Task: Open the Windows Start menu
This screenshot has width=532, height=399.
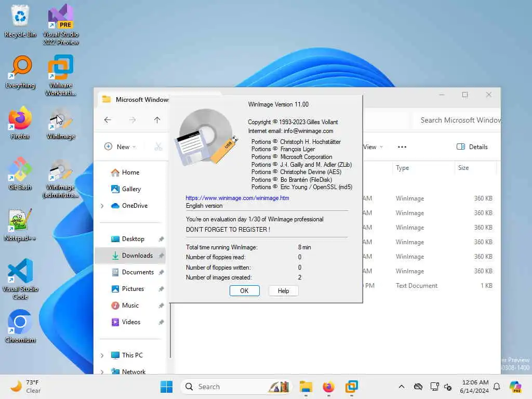Action: point(166,387)
